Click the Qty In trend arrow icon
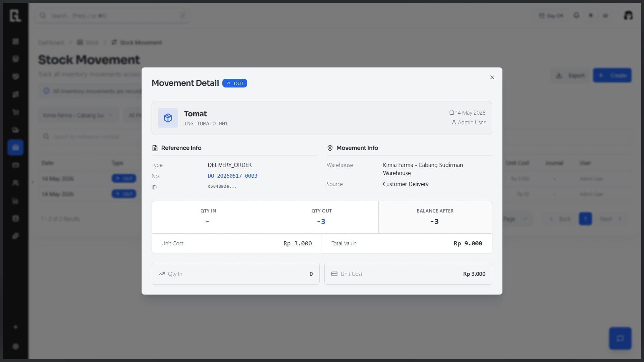 (x=162, y=274)
